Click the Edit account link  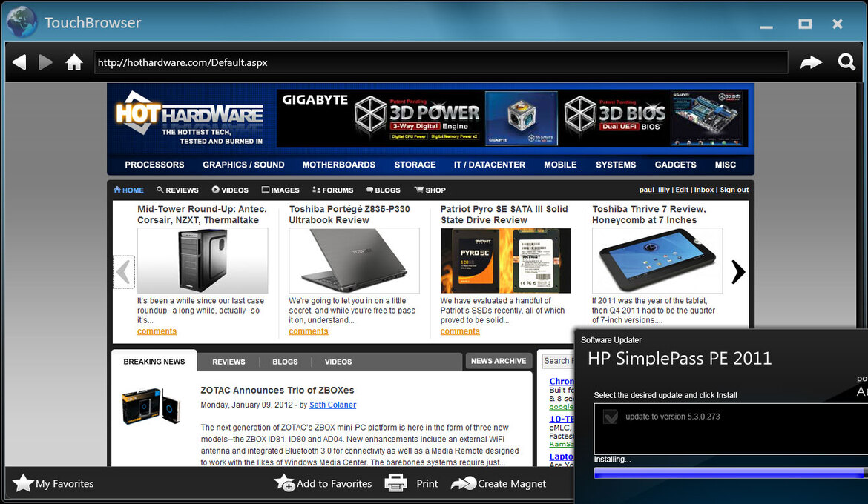coord(682,190)
